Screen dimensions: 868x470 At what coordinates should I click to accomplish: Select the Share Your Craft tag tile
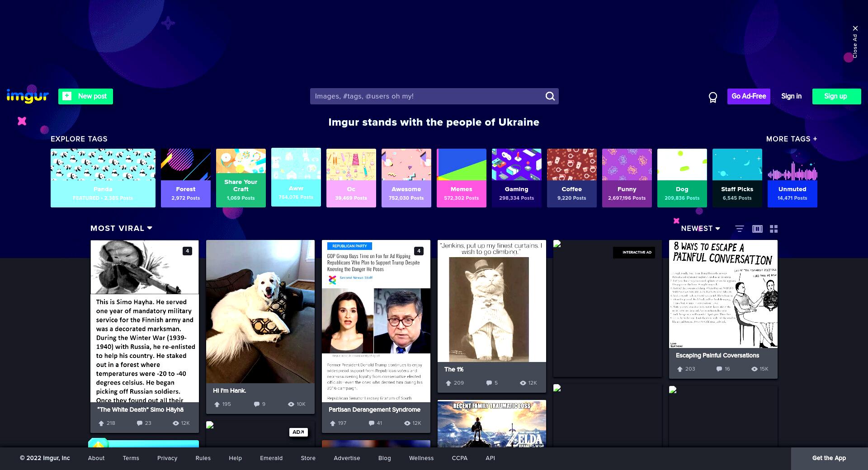coord(241,178)
